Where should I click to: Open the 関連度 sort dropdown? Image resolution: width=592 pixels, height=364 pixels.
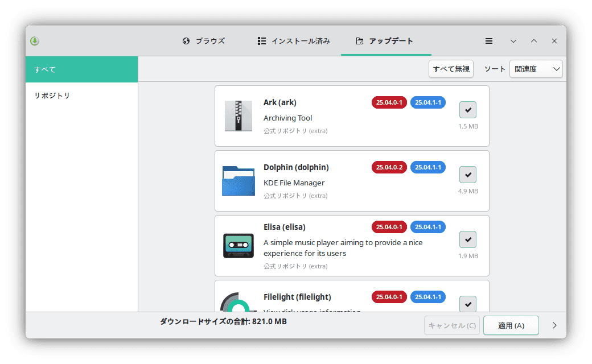click(536, 69)
